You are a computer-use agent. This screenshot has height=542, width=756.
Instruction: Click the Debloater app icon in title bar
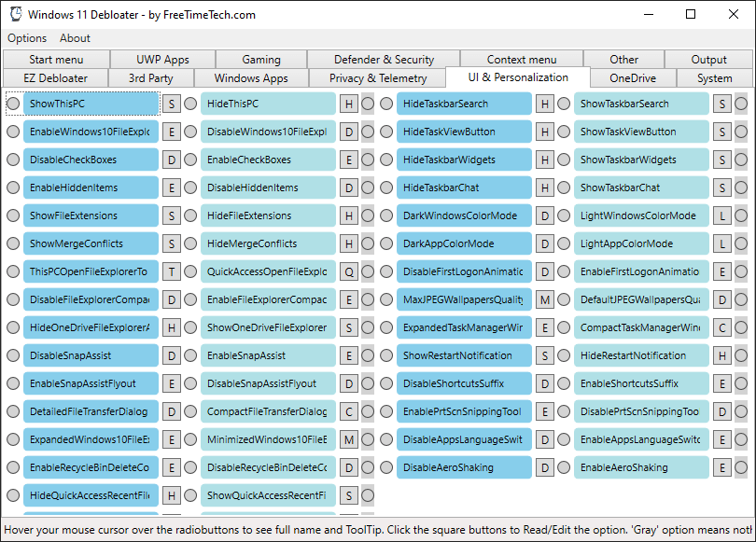pyautogui.click(x=16, y=14)
